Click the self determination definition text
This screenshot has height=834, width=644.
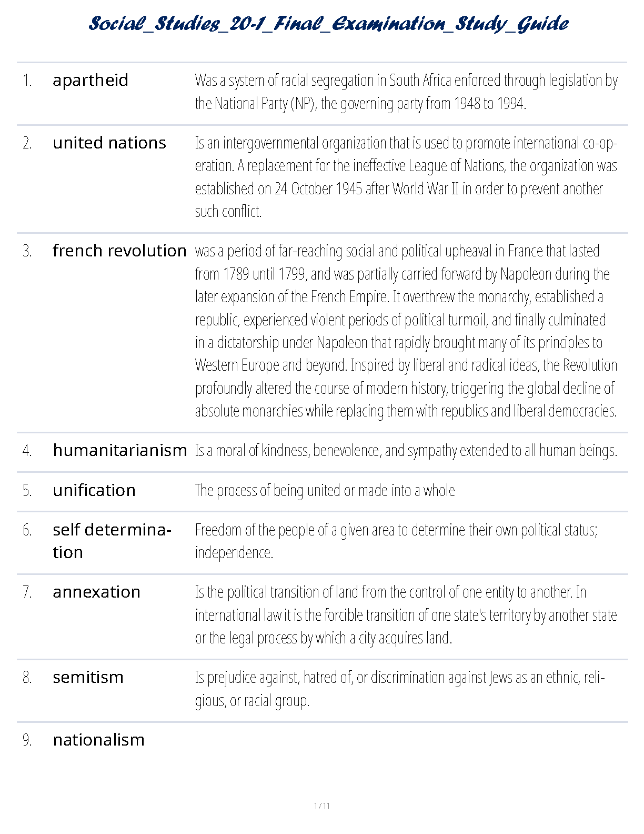pos(396,541)
